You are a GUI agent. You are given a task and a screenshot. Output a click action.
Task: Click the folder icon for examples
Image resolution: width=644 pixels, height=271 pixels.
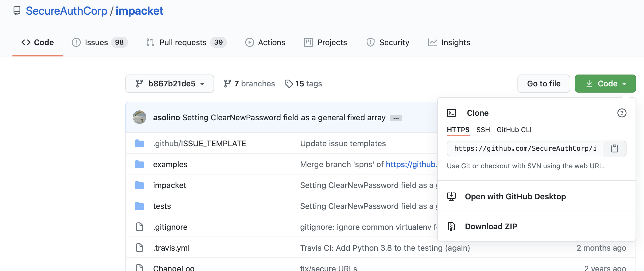pos(140,164)
